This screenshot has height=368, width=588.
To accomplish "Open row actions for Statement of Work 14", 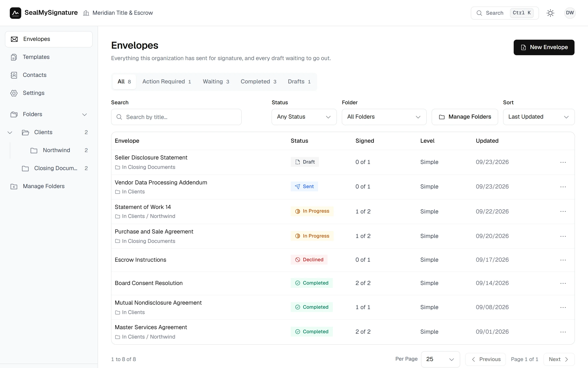I will [563, 212].
